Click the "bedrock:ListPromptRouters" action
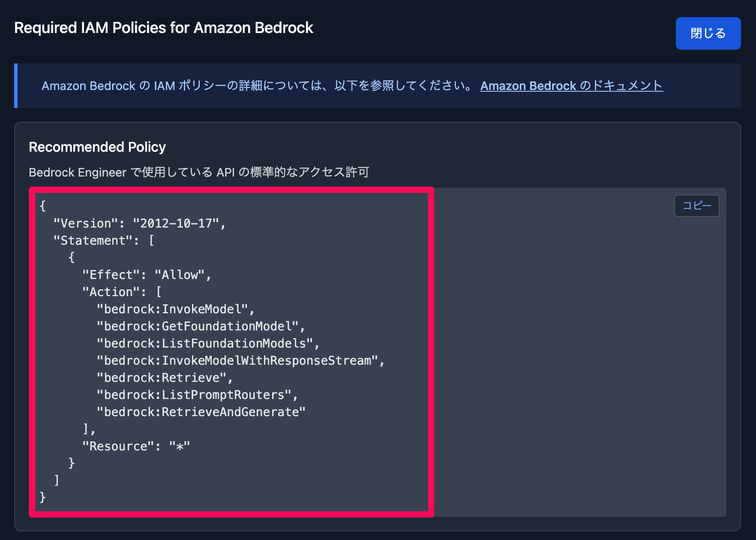 pos(197,394)
